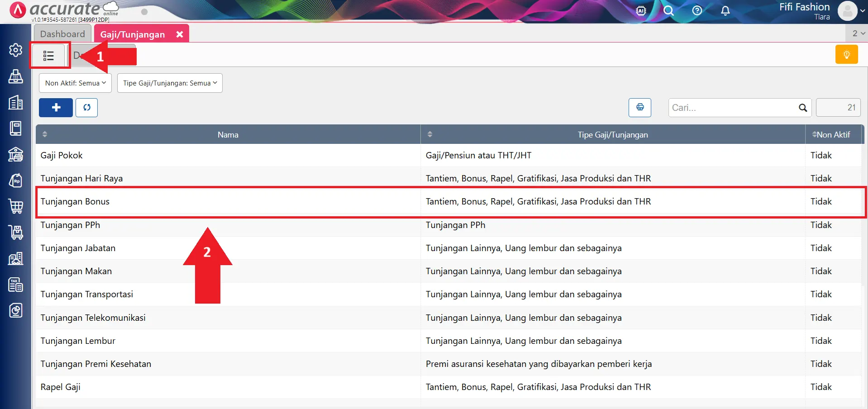Open the help question mark icon
Image resolution: width=868 pixels, height=409 pixels.
click(x=697, y=11)
